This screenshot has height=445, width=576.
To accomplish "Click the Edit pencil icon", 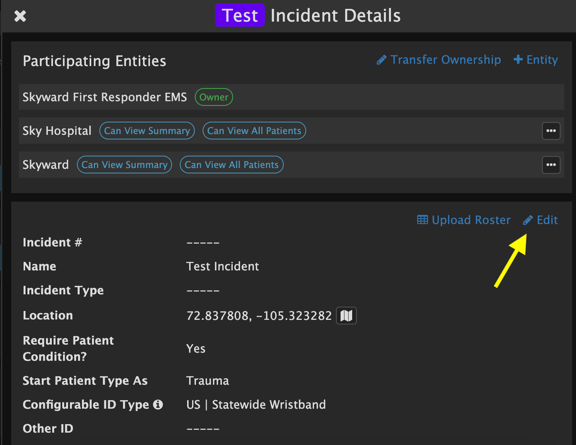I will click(528, 220).
